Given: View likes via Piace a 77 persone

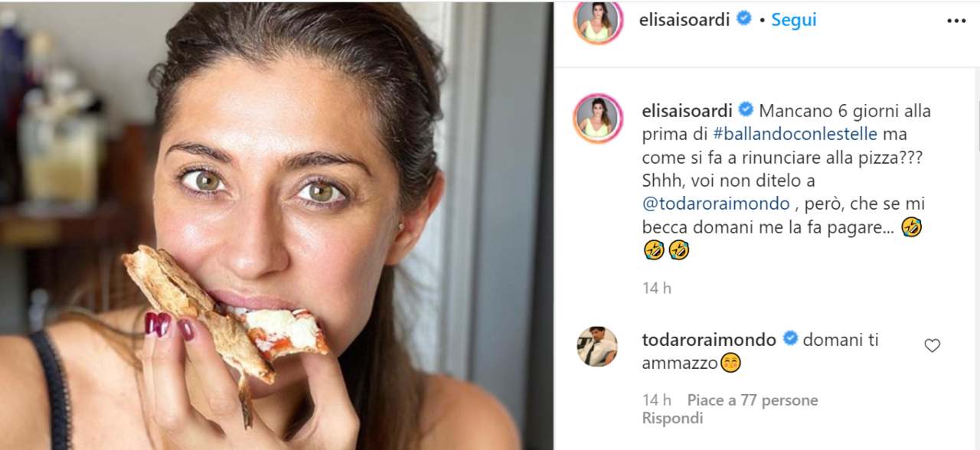Looking at the screenshot, I should point(752,400).
